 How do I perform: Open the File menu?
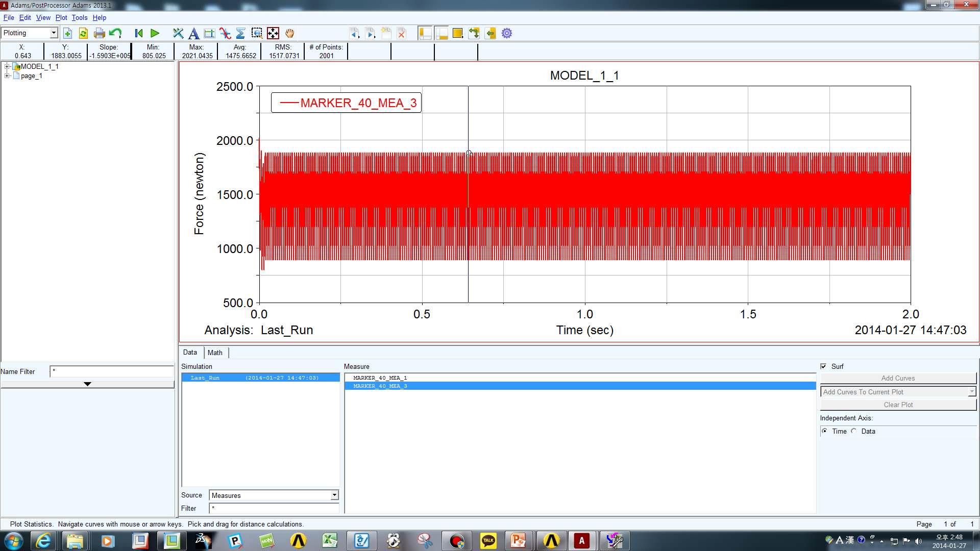point(9,17)
